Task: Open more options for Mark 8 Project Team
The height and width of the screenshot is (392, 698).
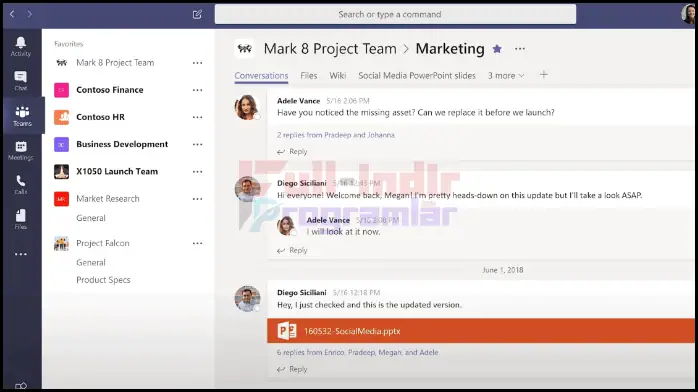Action: coord(198,63)
